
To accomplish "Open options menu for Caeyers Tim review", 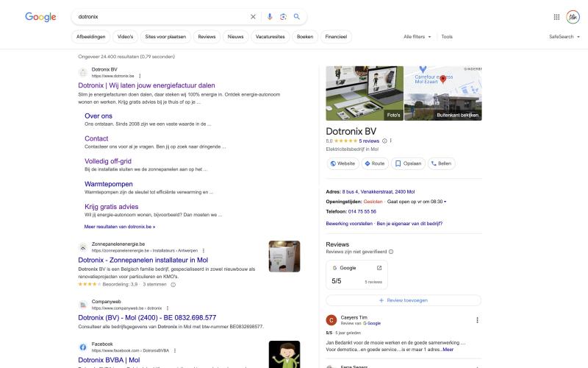I will coord(477,320).
